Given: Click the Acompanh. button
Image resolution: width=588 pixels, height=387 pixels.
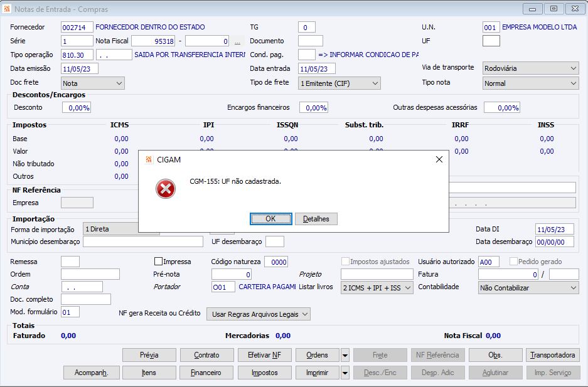Looking at the screenshot, I should (x=92, y=373).
